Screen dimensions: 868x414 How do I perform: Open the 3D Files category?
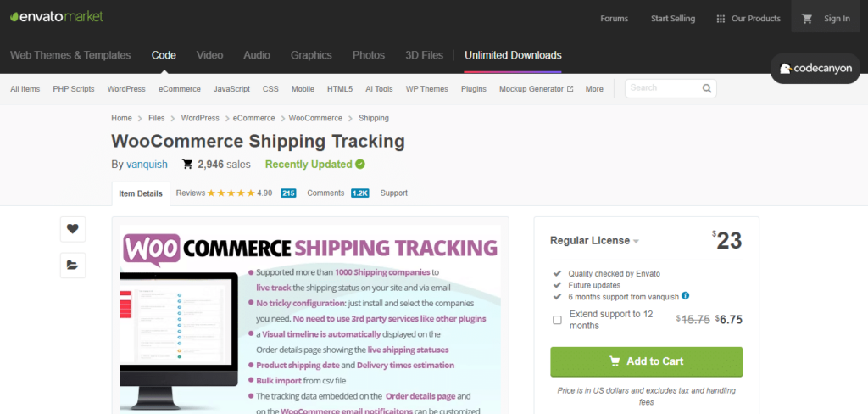click(x=424, y=55)
